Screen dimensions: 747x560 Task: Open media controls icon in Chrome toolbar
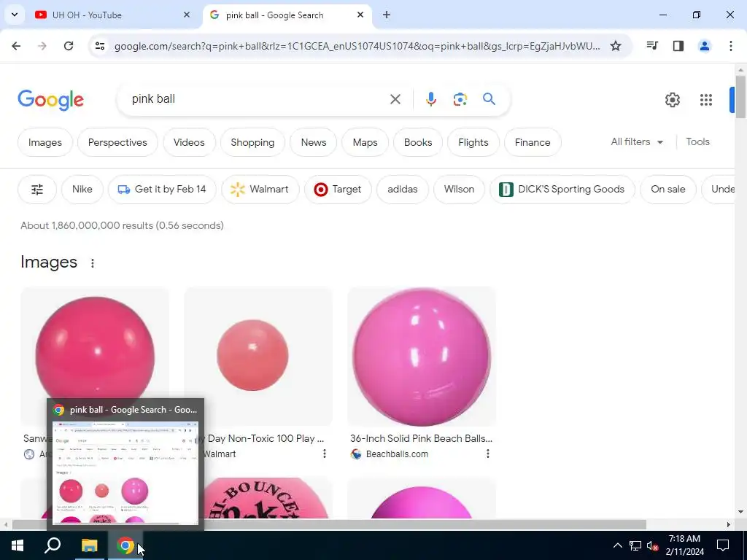pyautogui.click(x=652, y=46)
